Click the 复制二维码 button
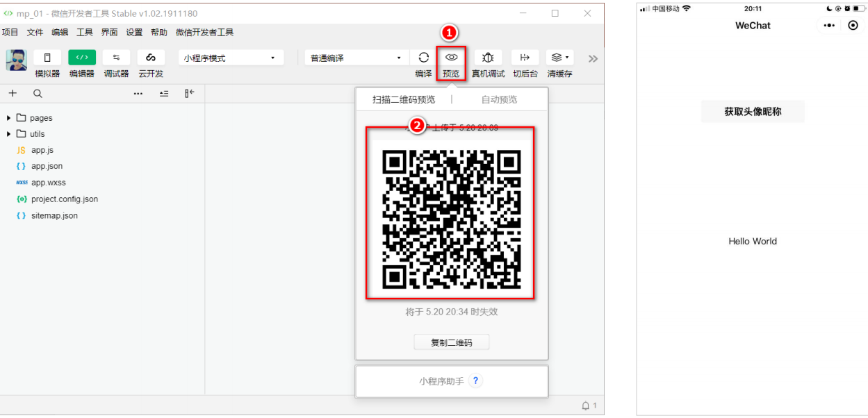868x418 pixels. [451, 341]
